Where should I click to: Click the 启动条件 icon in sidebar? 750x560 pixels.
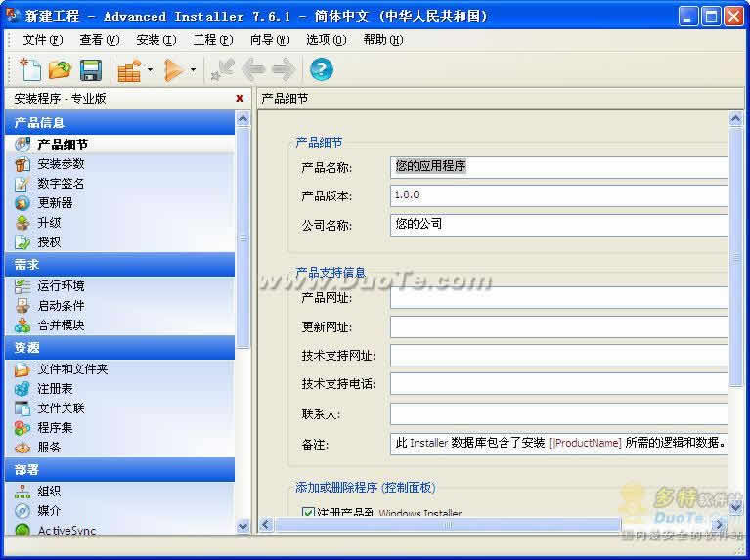[22, 306]
